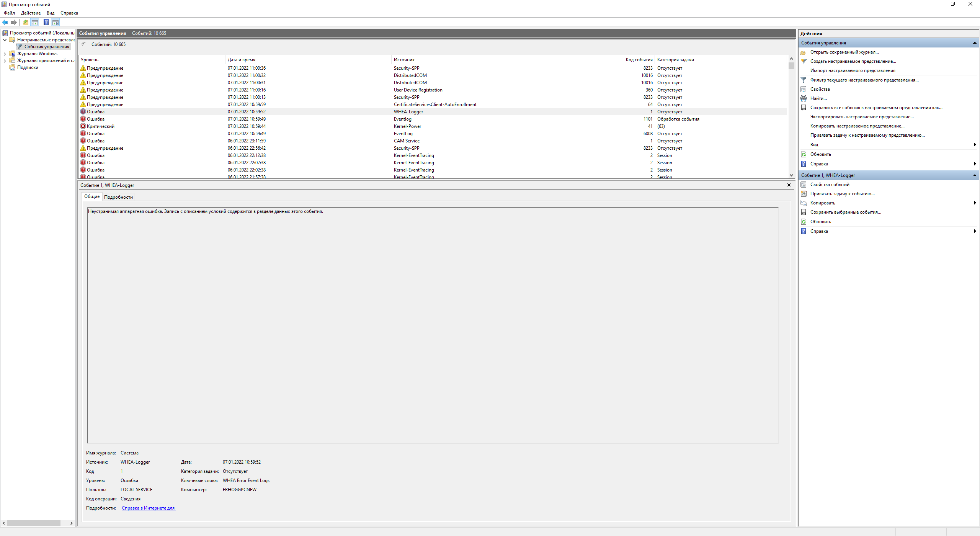This screenshot has width=980, height=536.
Task: Click Фильтр текущего настраиваемого представления action
Action: (x=864, y=80)
